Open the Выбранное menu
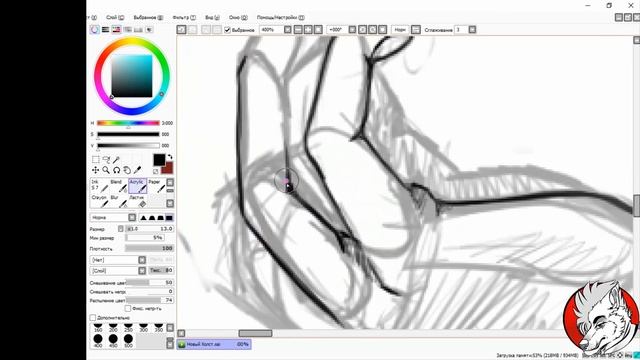The height and width of the screenshot is (360, 640). [x=148, y=18]
